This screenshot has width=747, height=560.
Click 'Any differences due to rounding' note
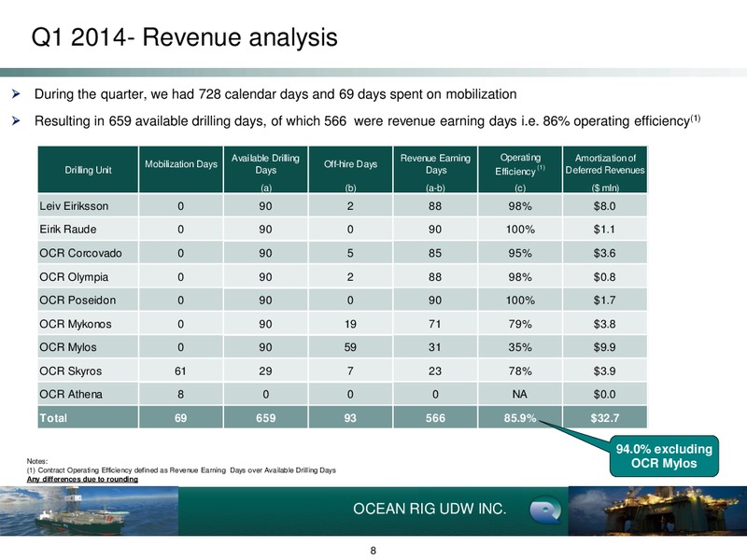point(82,479)
